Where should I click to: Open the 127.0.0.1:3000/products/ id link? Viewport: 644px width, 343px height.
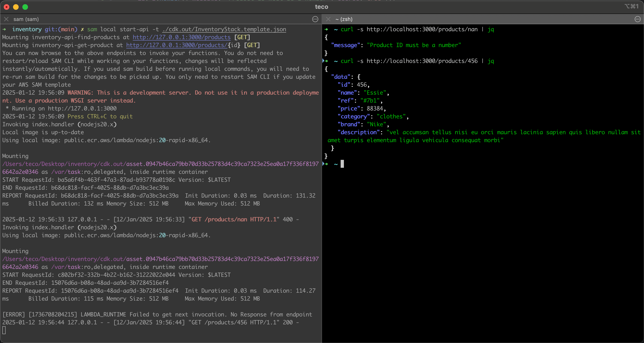177,45
